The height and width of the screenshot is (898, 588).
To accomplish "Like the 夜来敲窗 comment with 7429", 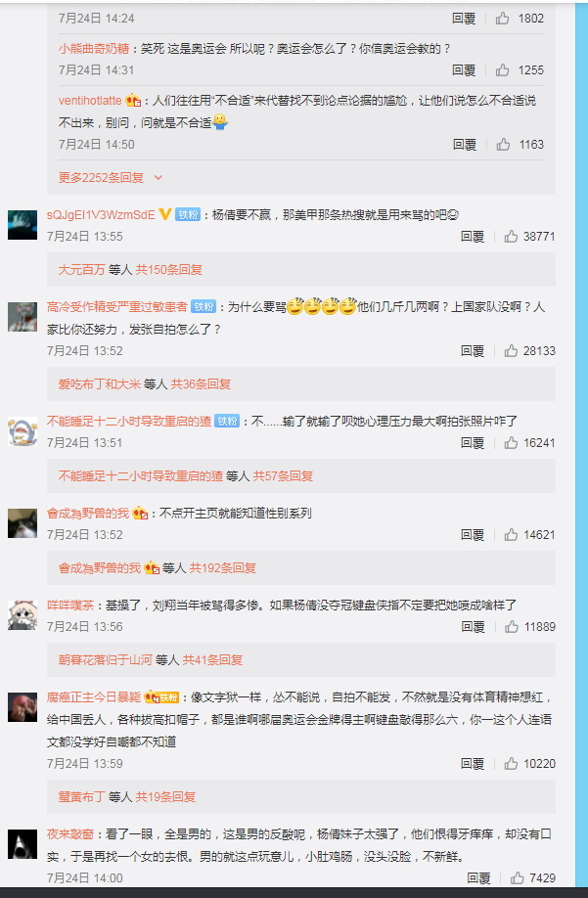I will (517, 877).
